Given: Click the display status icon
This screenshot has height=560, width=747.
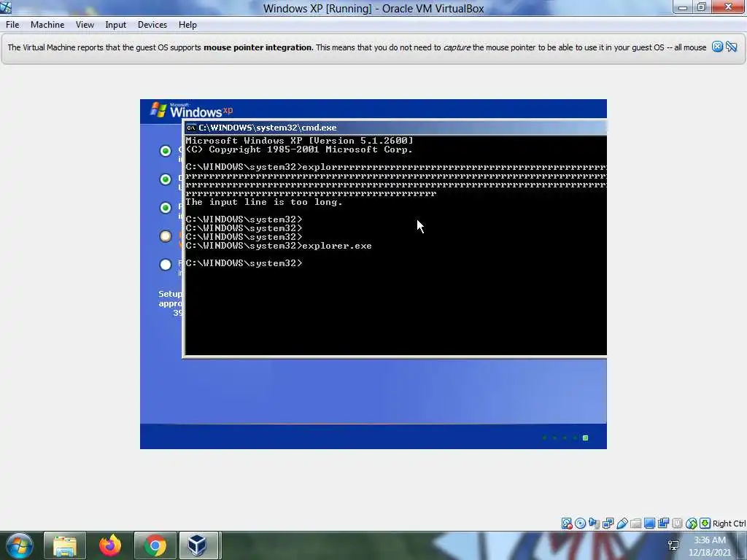Looking at the screenshot, I should click(649, 524).
